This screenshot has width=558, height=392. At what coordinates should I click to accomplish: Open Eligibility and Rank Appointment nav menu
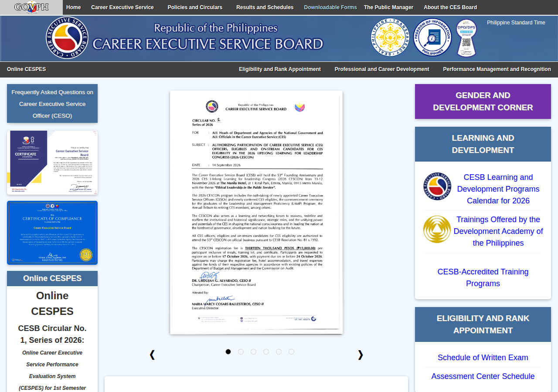coord(280,69)
